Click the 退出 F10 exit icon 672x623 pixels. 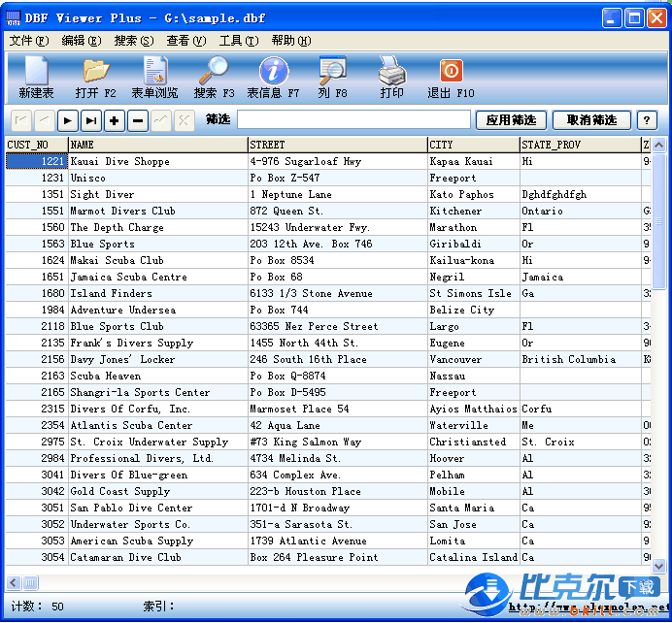coord(451,78)
